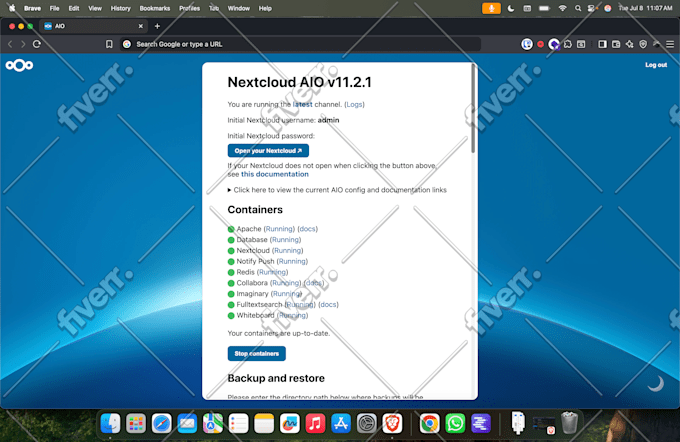Open Maps from the dock
The image size is (680, 442).
point(212,423)
